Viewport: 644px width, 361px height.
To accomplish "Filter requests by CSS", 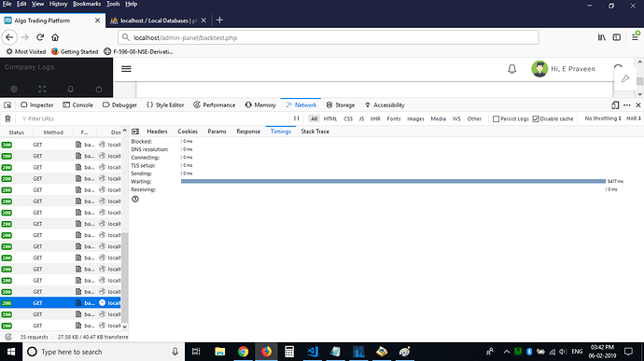I will coord(348,118).
